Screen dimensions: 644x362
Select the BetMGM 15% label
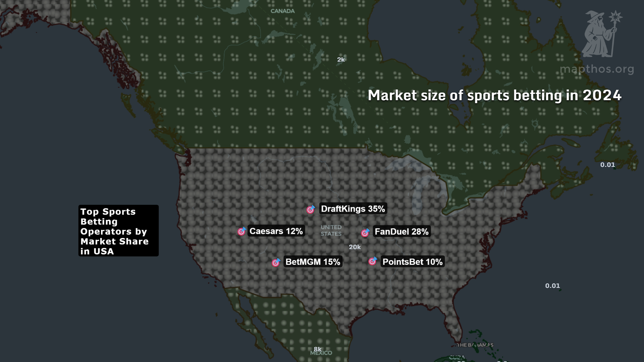click(313, 262)
